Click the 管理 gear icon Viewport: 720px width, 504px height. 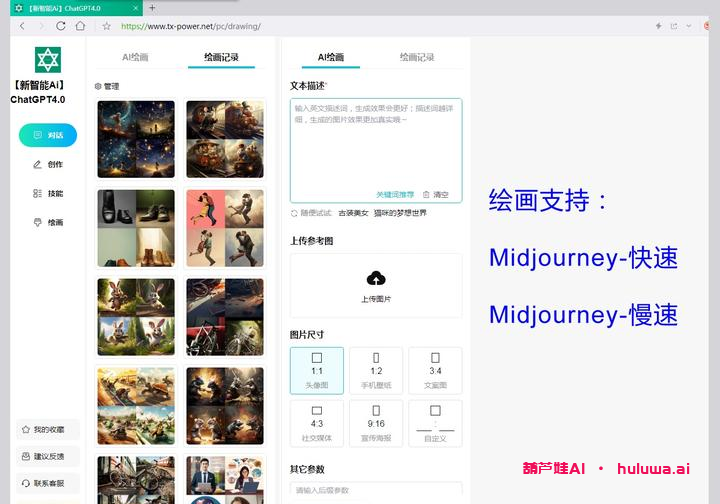point(98,86)
